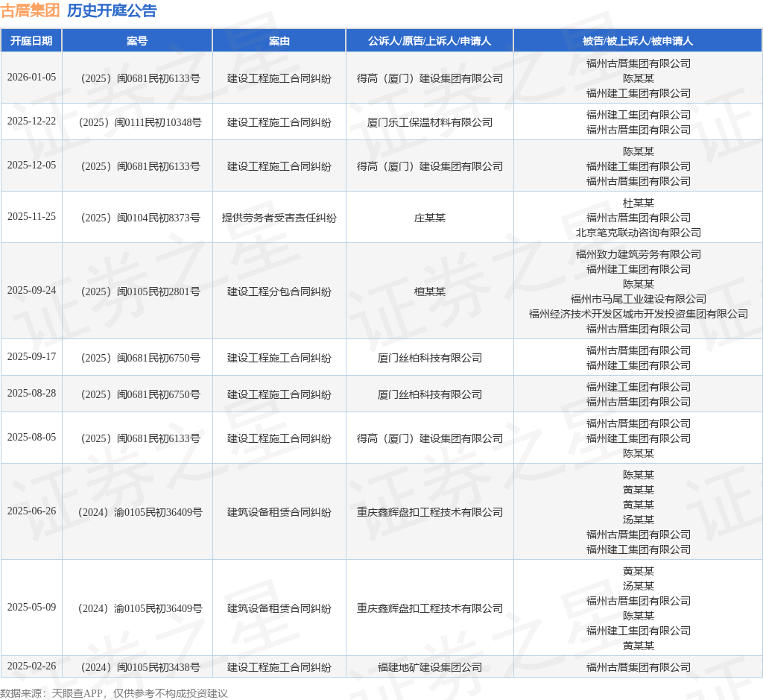Click plaintiff 福建地矿建设集团公司
Image resolution: width=763 pixels, height=700 pixels.
(x=430, y=667)
